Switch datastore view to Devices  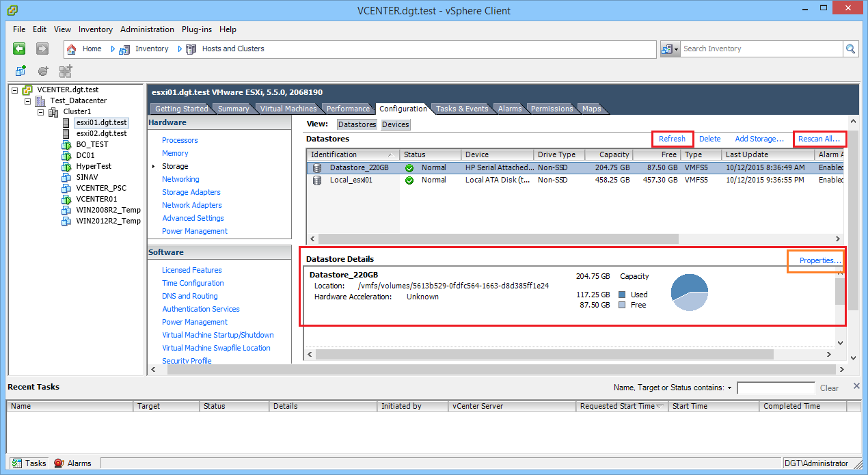[x=396, y=124]
